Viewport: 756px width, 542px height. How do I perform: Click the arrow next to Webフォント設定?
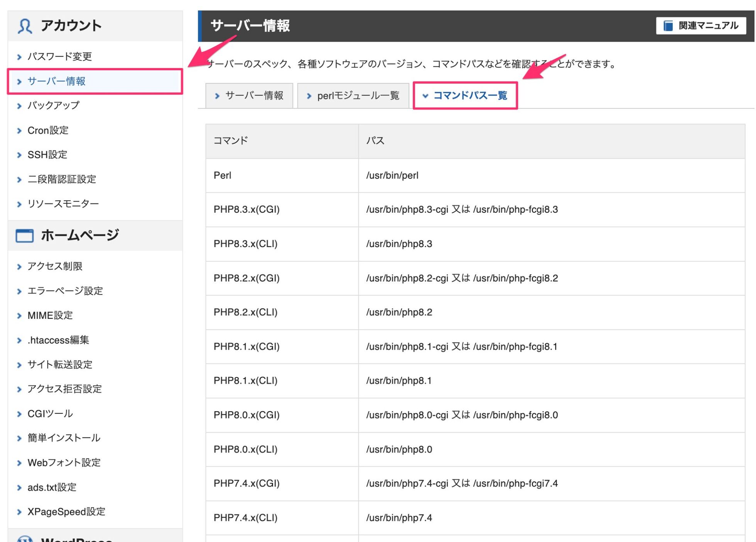[19, 463]
